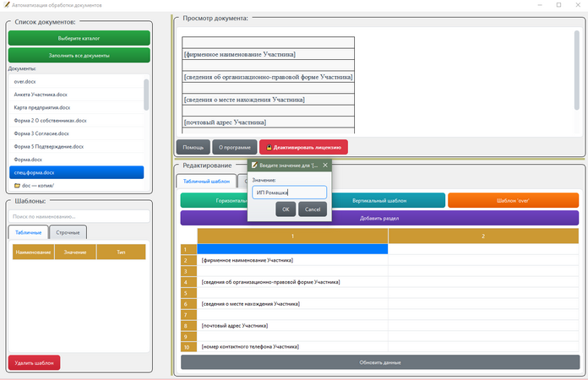Click 'Добавить раздел' button
This screenshot has height=380, width=588.
tap(379, 218)
